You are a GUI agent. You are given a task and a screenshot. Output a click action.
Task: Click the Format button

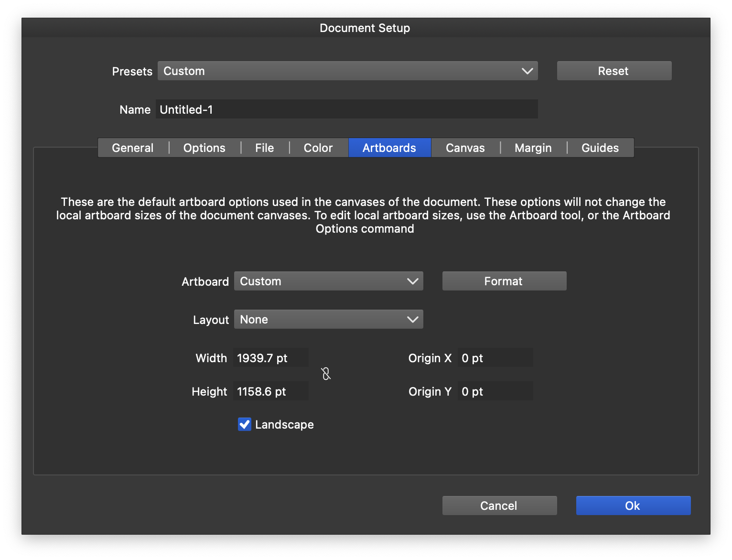coord(504,281)
